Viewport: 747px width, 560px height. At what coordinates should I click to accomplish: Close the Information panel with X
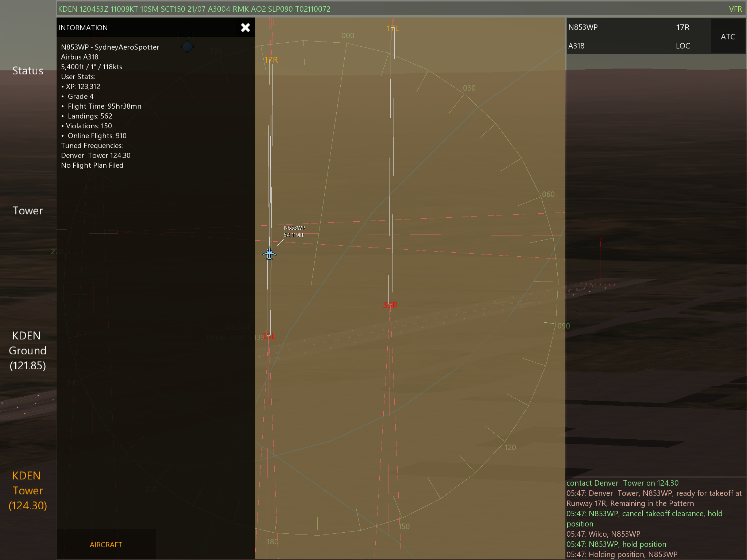(x=245, y=28)
